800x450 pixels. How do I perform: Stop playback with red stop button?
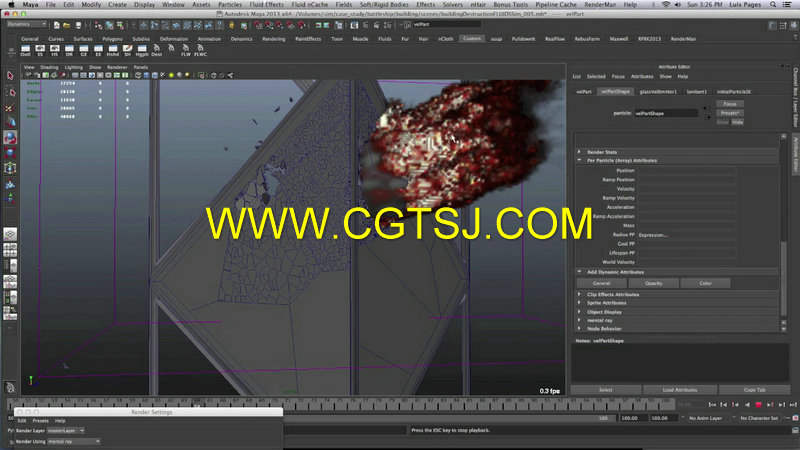coord(758,405)
